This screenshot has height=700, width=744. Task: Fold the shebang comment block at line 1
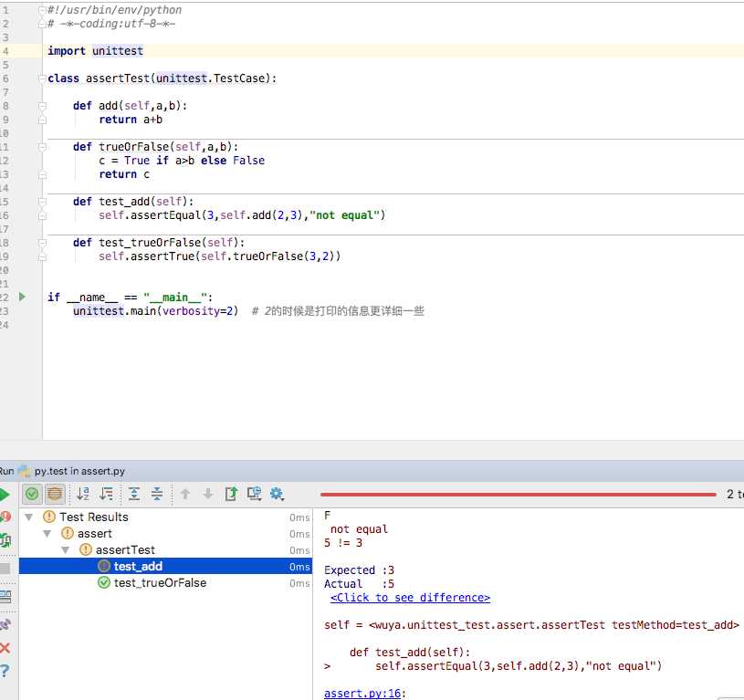coord(42,10)
